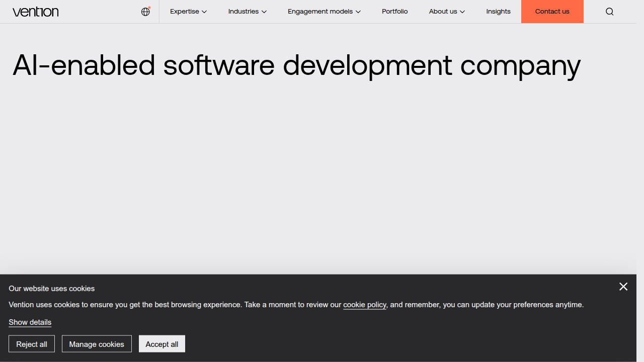Click the cookie banner description text
The height and width of the screenshot is (362, 644).
tap(296, 305)
